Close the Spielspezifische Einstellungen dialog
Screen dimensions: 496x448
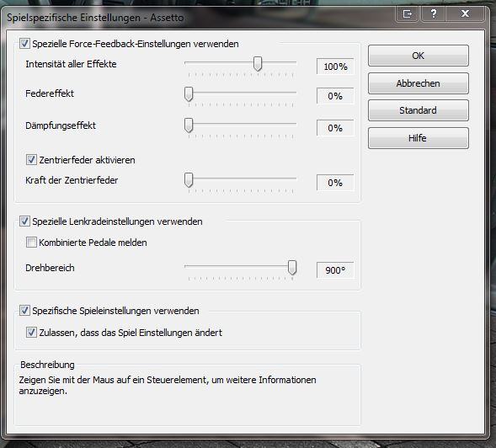point(465,14)
